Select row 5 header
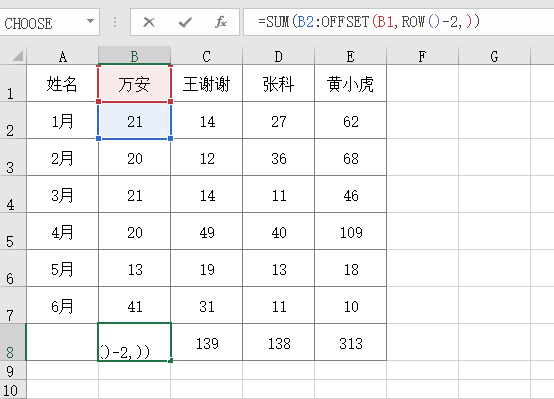The height and width of the screenshot is (399, 554). coord(13,231)
